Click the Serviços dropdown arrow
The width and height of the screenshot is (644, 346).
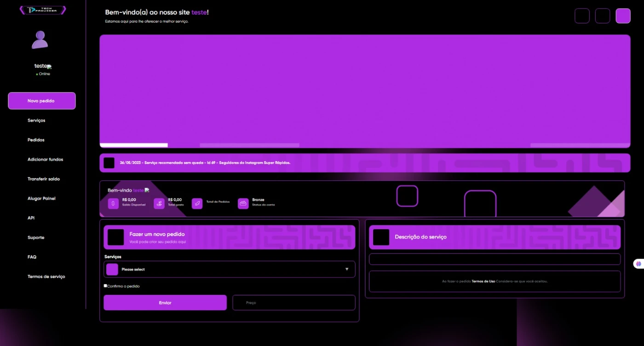point(347,269)
